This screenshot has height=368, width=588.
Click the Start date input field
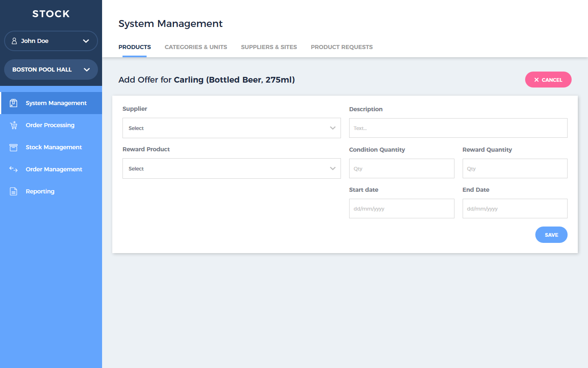click(x=401, y=209)
